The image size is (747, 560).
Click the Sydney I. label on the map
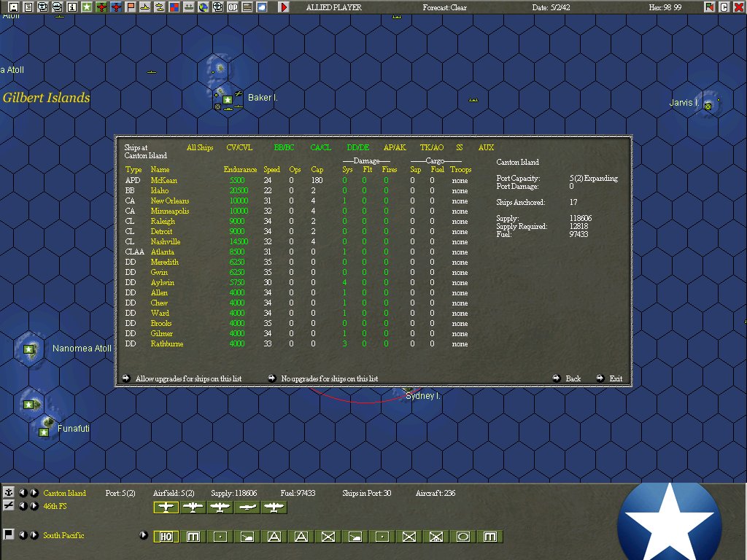tap(423, 396)
